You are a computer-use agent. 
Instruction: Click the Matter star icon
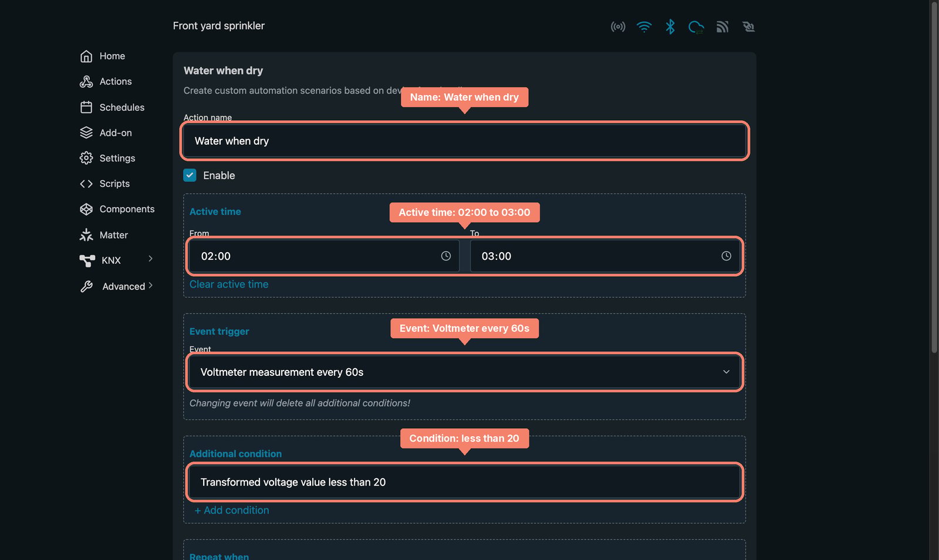tap(86, 235)
